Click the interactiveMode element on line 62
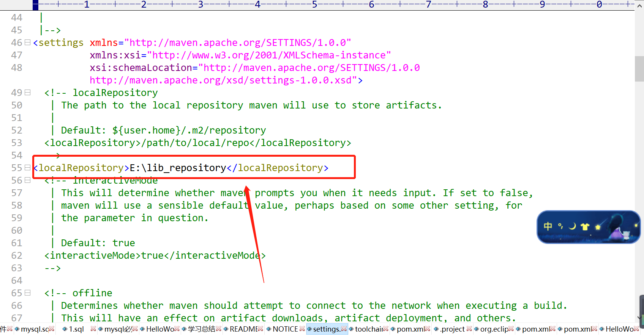 pos(155,255)
